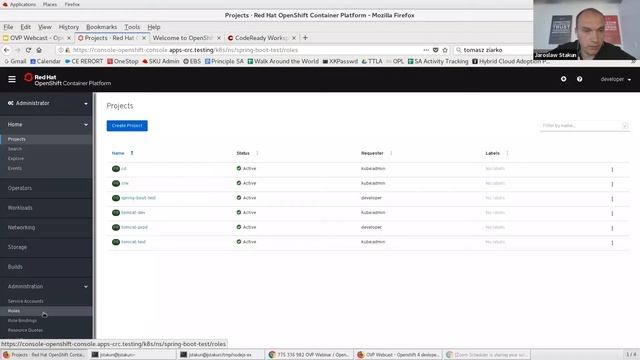640x360 pixels.
Task: Open Firefox File menu
Action: (8, 27)
